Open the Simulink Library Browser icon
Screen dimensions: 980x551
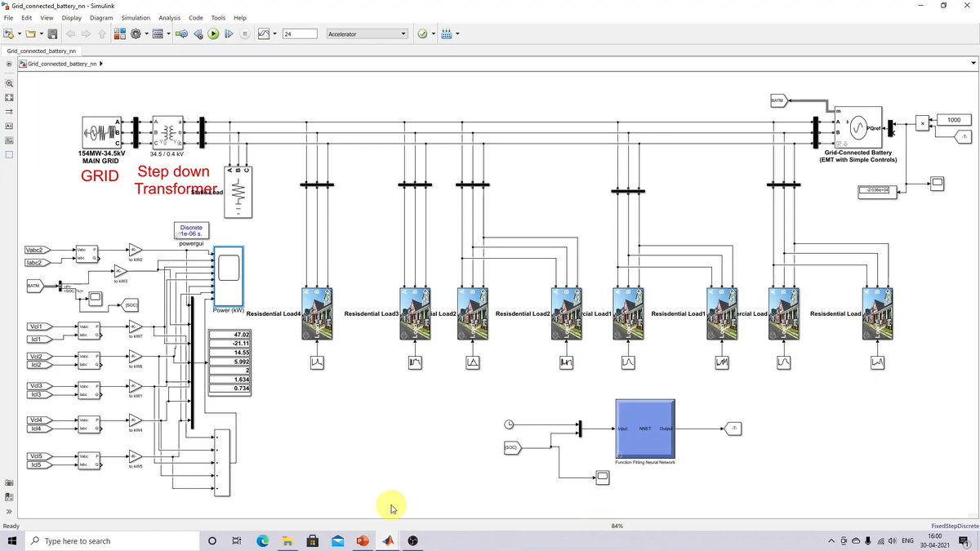119,33
